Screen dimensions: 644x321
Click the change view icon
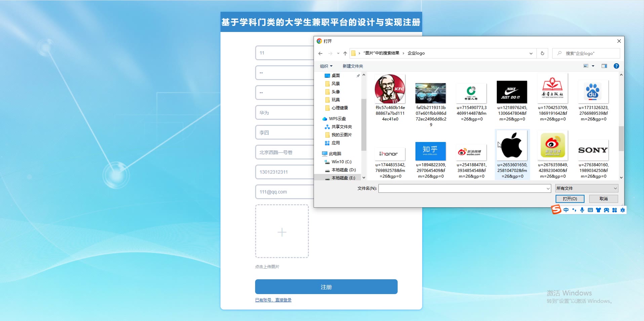coord(586,66)
